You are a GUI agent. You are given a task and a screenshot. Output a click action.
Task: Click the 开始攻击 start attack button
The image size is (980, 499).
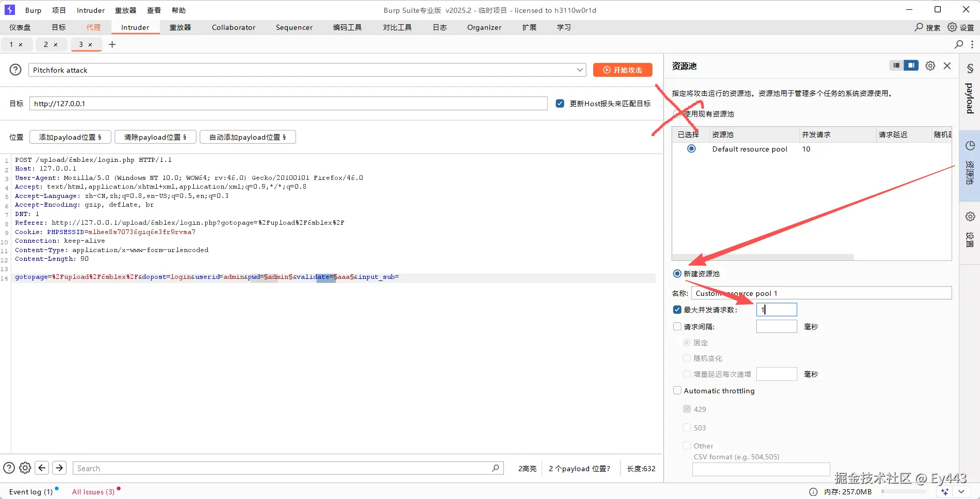pos(623,70)
